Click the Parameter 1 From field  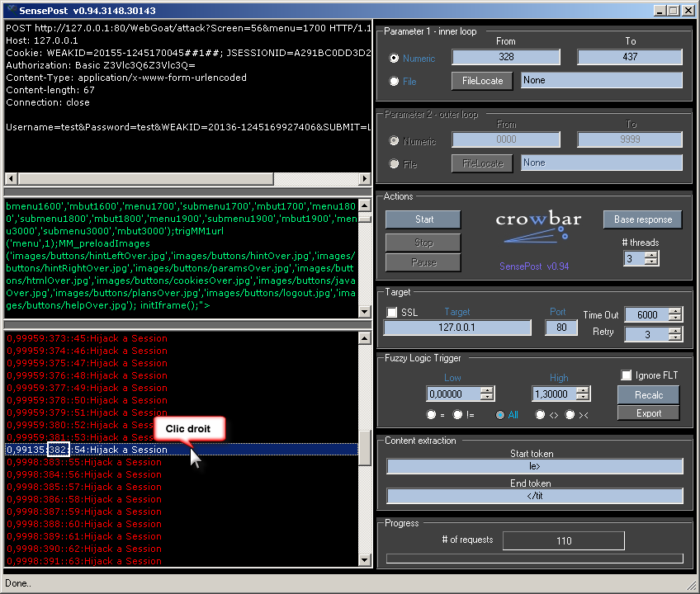coord(506,57)
